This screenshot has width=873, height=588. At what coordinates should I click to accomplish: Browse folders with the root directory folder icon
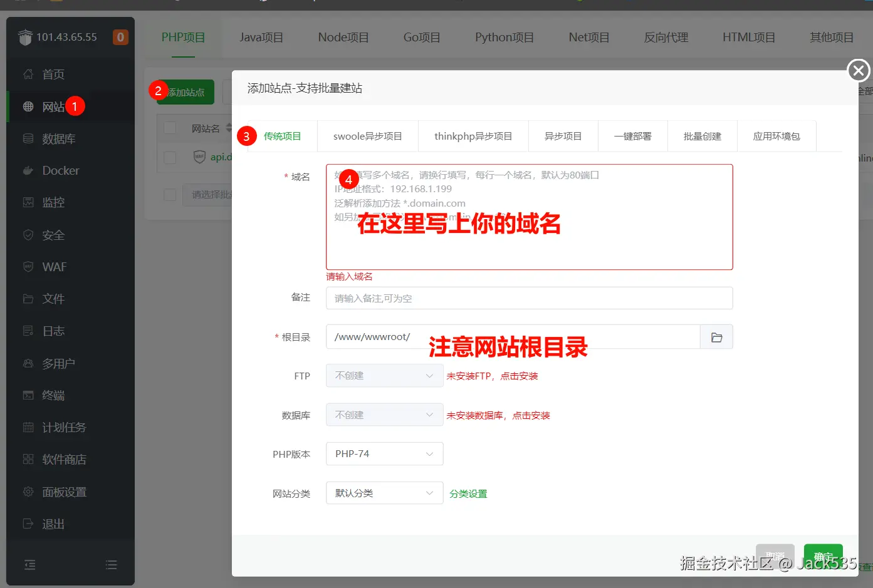click(x=717, y=338)
